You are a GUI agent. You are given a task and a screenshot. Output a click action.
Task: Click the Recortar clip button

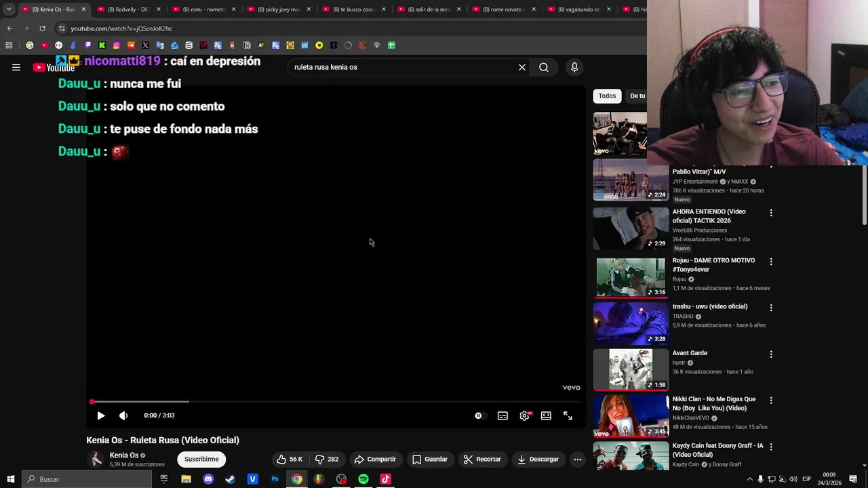pos(482,459)
